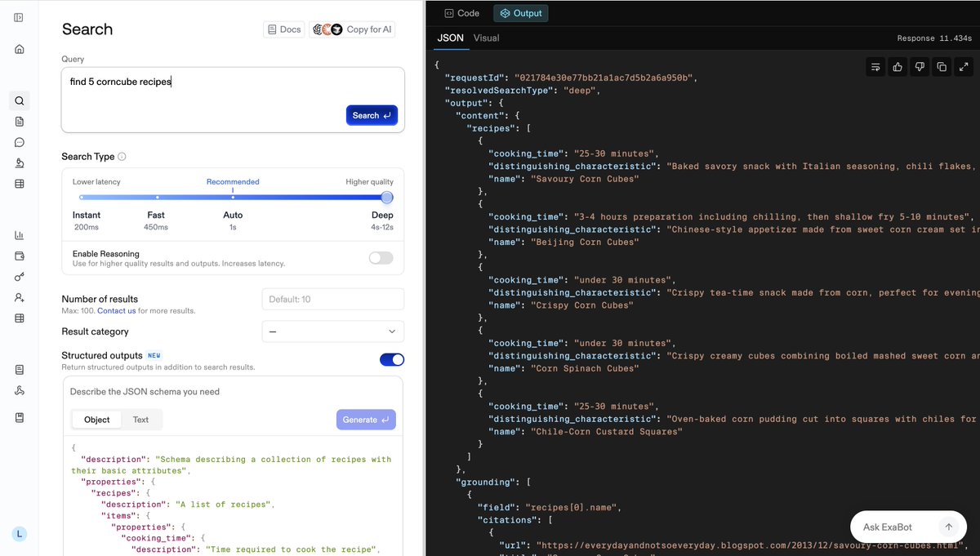The height and width of the screenshot is (556, 980).
Task: Click the resolvedSearchType "deep" value
Action: point(580,91)
